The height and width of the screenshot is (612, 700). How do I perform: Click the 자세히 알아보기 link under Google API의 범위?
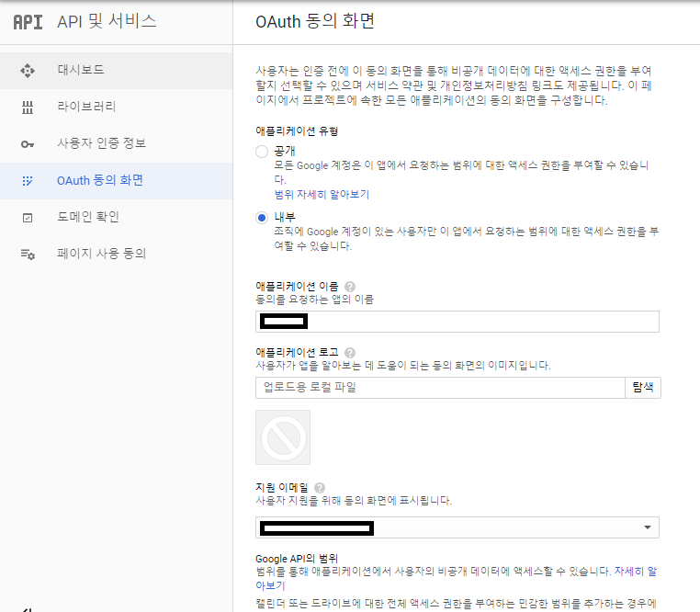point(636,572)
